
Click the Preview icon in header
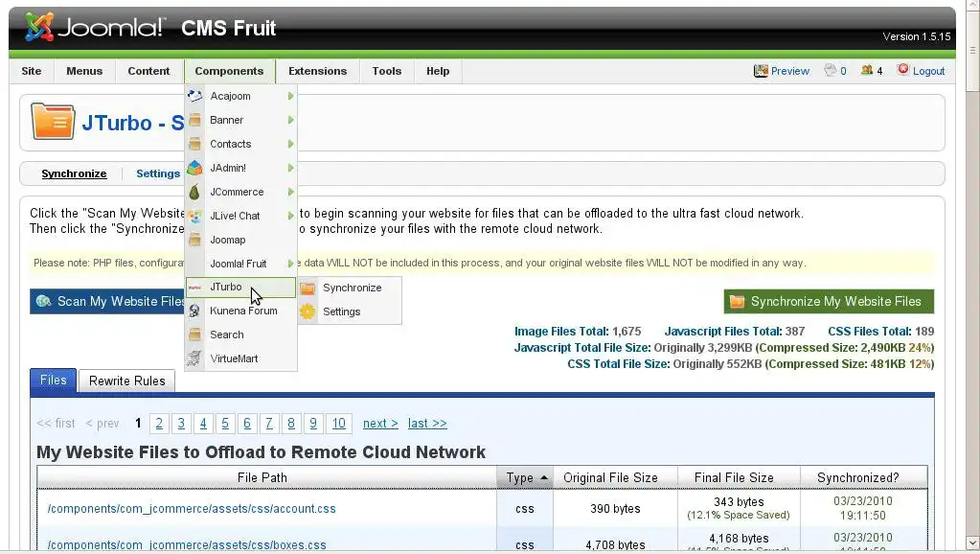tap(761, 71)
